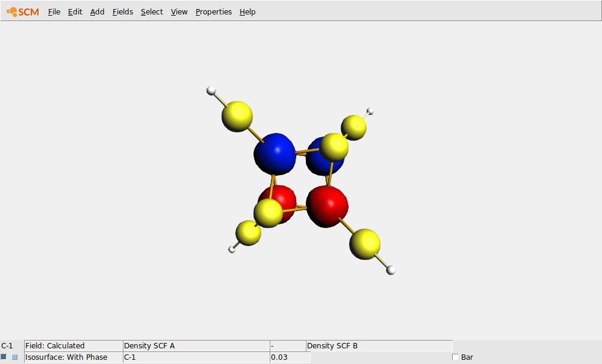Enable the Bar checkbox
Viewport: 602px width, 364px height.
pyautogui.click(x=455, y=357)
